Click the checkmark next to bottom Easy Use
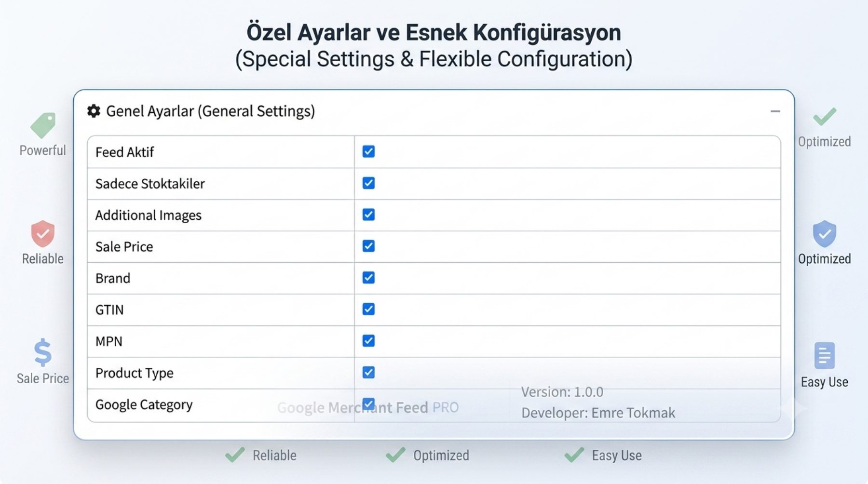The width and height of the screenshot is (868, 484). [x=574, y=455]
